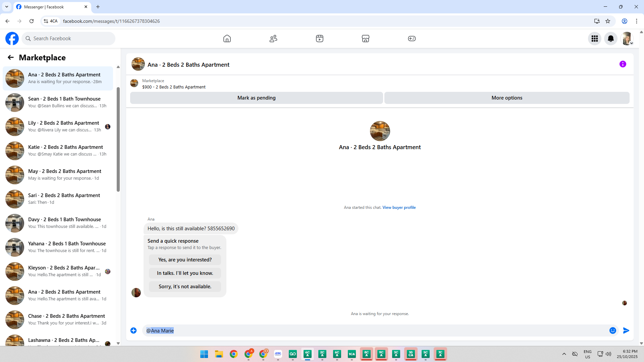Open Facebook Home icon
The width and height of the screenshot is (644, 362).
coord(227,39)
